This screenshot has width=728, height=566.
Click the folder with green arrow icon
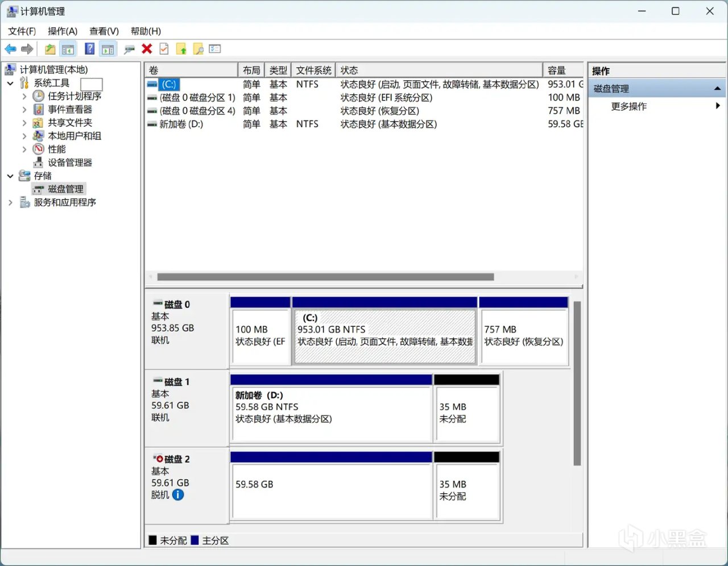(181, 49)
